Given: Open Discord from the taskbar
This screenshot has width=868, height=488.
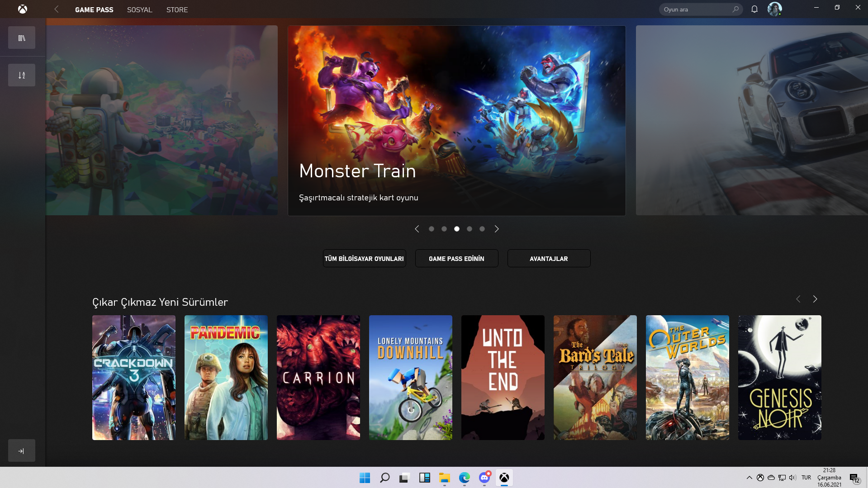Looking at the screenshot, I should click(x=484, y=478).
